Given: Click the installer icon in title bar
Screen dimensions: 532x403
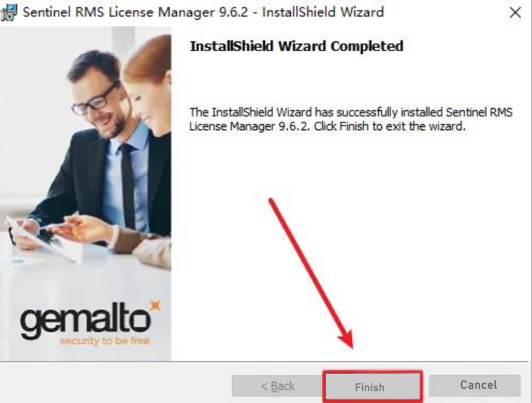Looking at the screenshot, I should (9, 12).
